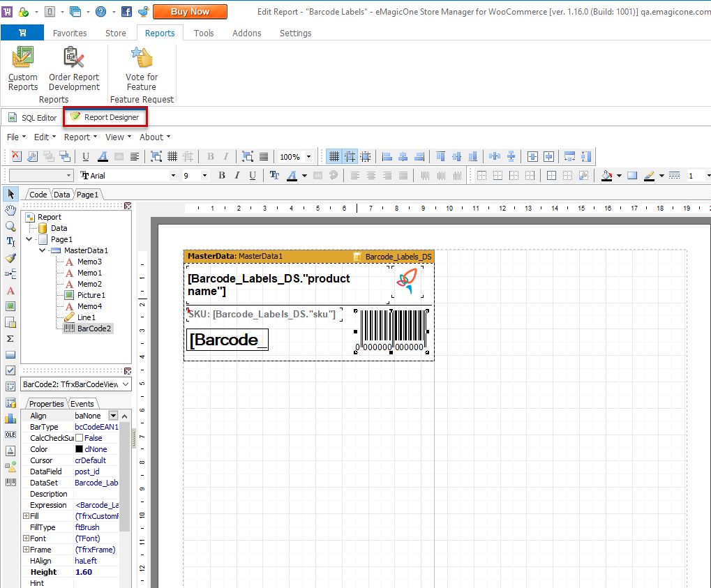
Task: Click the Sum (Sigma) system memo tool
Action: pyautogui.click(x=10, y=338)
